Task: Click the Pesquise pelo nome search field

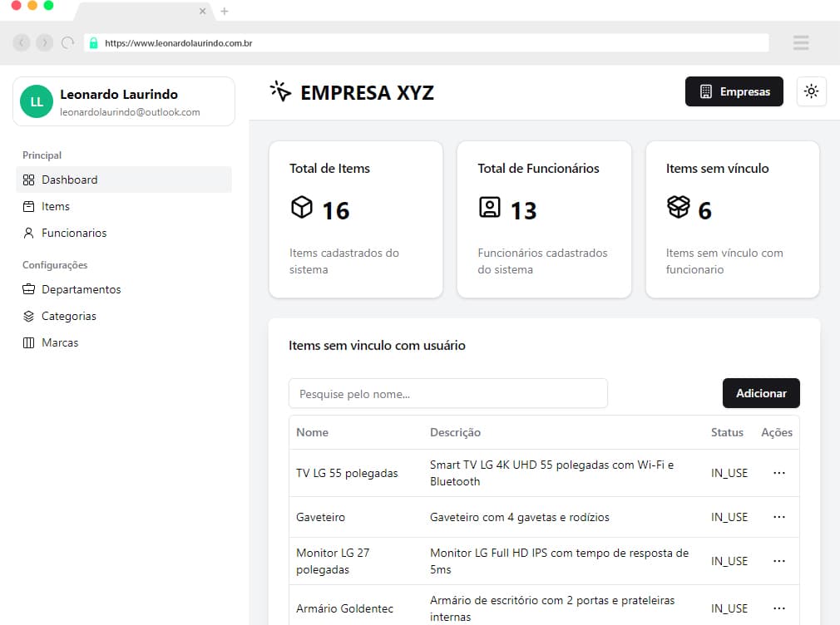Action: 448,393
